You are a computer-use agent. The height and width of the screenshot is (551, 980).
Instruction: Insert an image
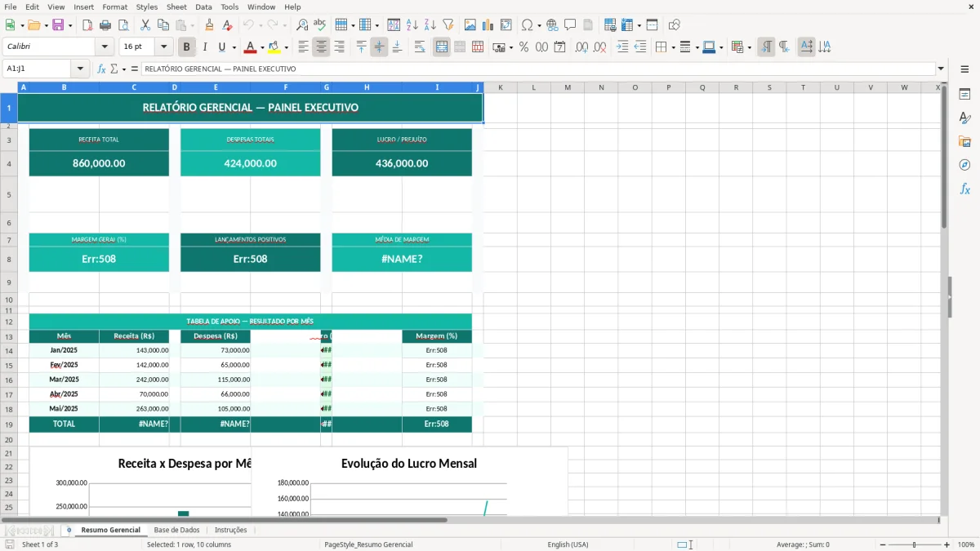click(471, 25)
